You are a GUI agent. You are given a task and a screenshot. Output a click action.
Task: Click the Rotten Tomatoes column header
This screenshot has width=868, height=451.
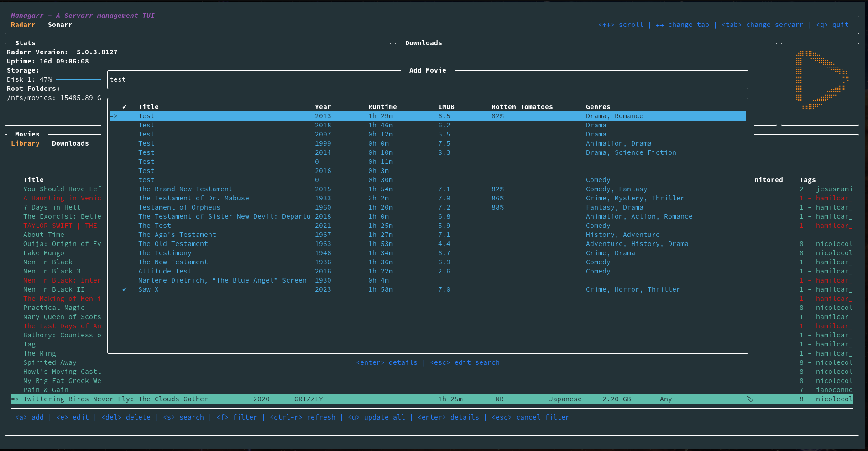522,107
